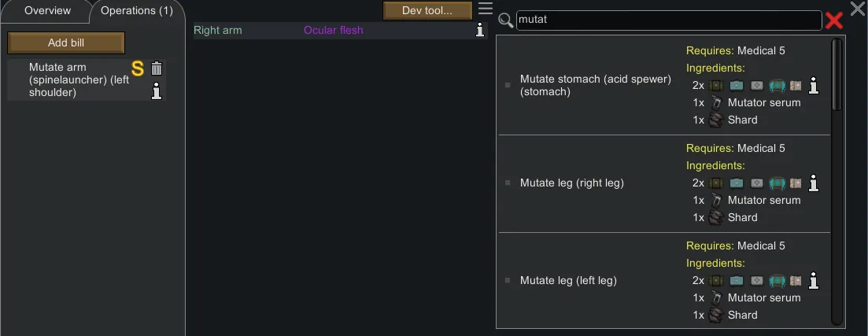Viewport: 868px width, 336px height.
Task: Switch to the Overview tab
Action: 47,11
